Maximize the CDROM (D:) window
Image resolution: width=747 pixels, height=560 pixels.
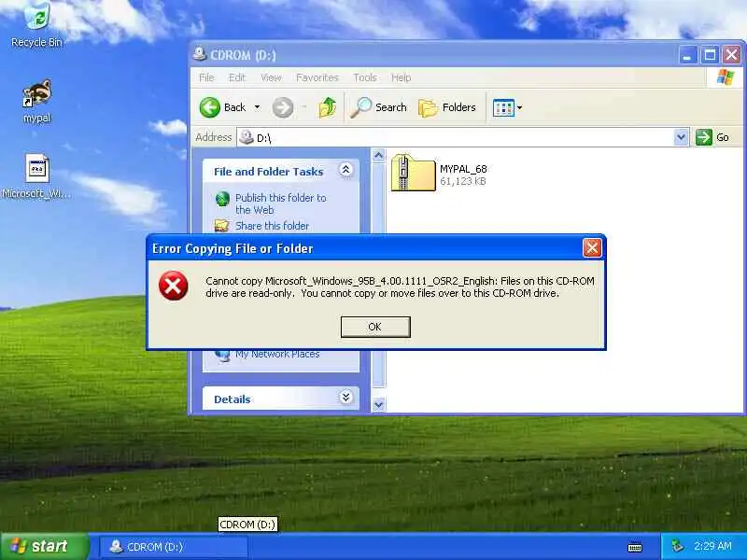710,55
